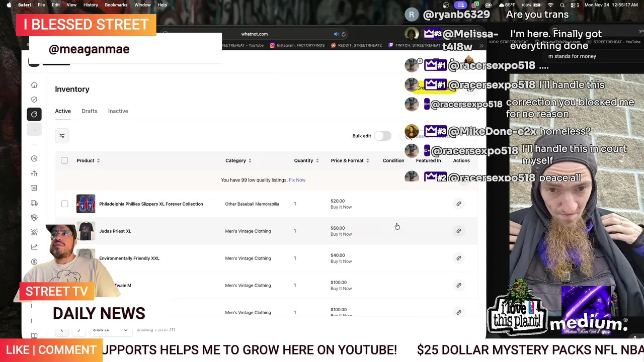The image size is (644, 362).
Task: Open the Bookmarks menu
Action: (x=116, y=5)
